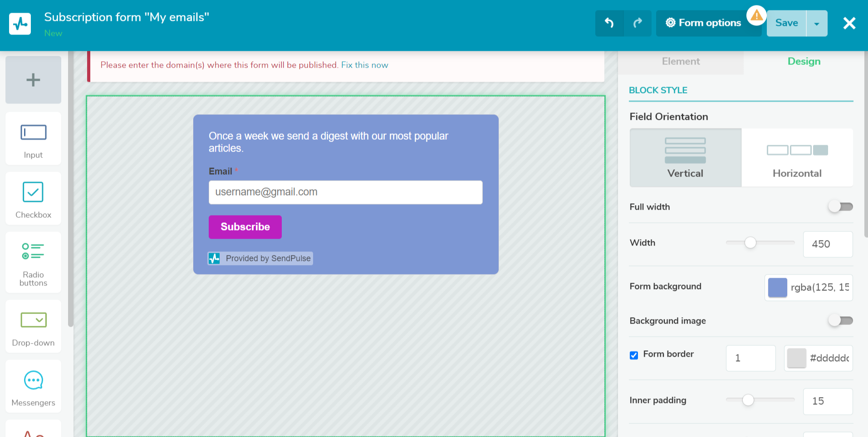Select the Input element

(33, 138)
